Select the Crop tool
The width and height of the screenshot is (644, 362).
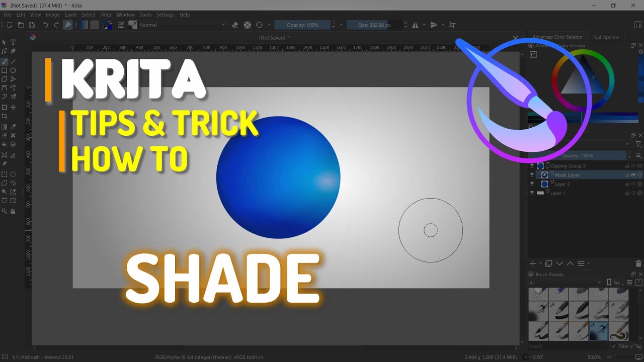point(5,116)
